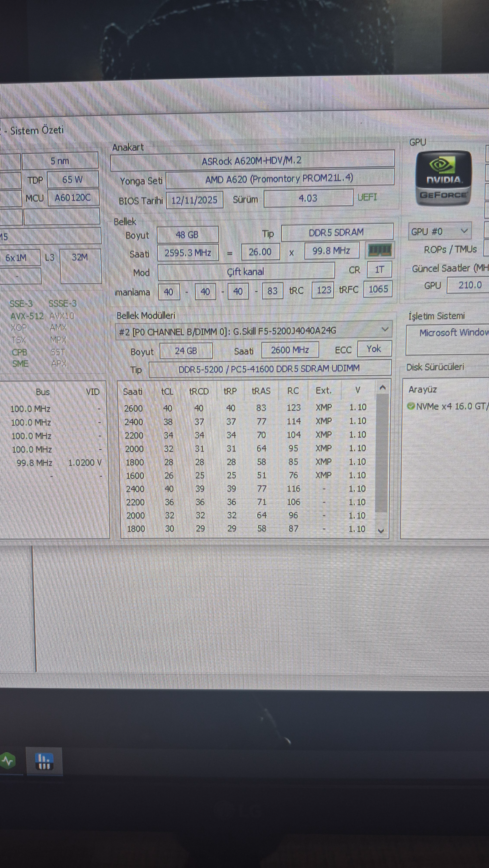Viewport: 489px width, 868px height.
Task: Click the scroll up arrow in timings table
Action: (x=382, y=388)
